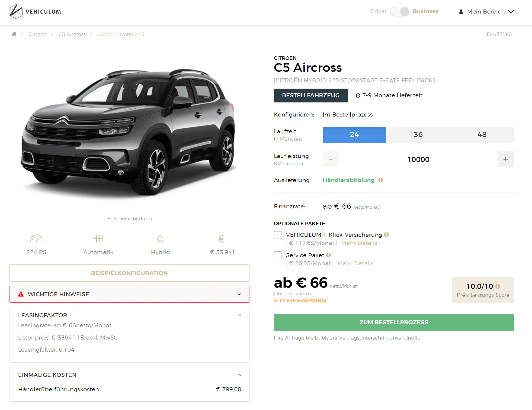Open the Mein Bereich dropdown
Viewport: 532px width, 410px height.
[486, 12]
